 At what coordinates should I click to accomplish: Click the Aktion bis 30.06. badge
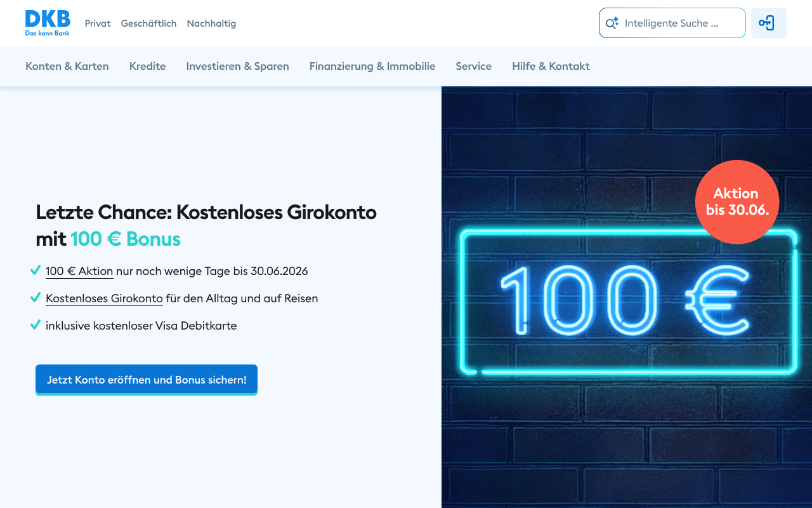(737, 202)
